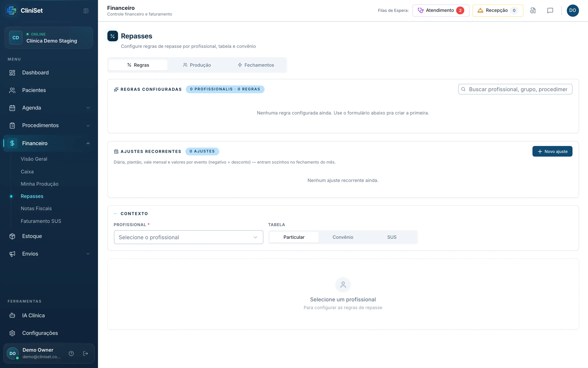Click the Novo ajuste button
588x368 pixels.
point(552,151)
